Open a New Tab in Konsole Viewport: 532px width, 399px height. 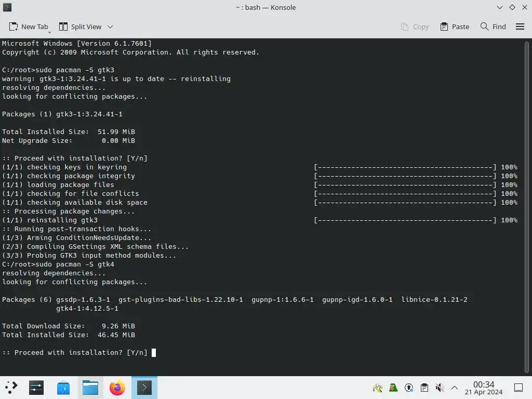(29, 27)
